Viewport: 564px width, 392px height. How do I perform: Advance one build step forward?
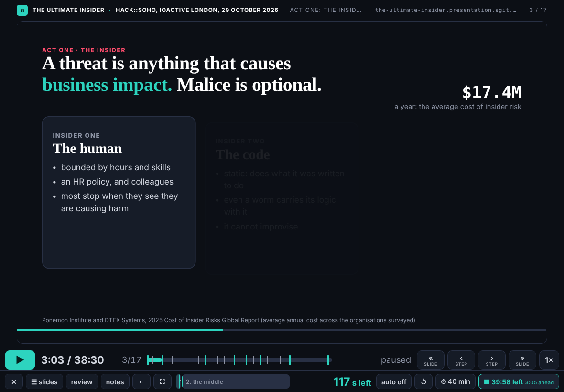click(492, 360)
